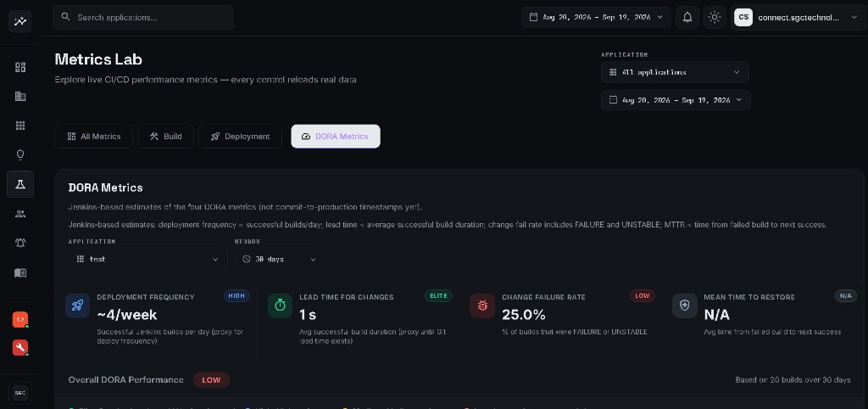The width and height of the screenshot is (868, 409).
Task: Open the team people icon in sidebar
Action: 20,214
